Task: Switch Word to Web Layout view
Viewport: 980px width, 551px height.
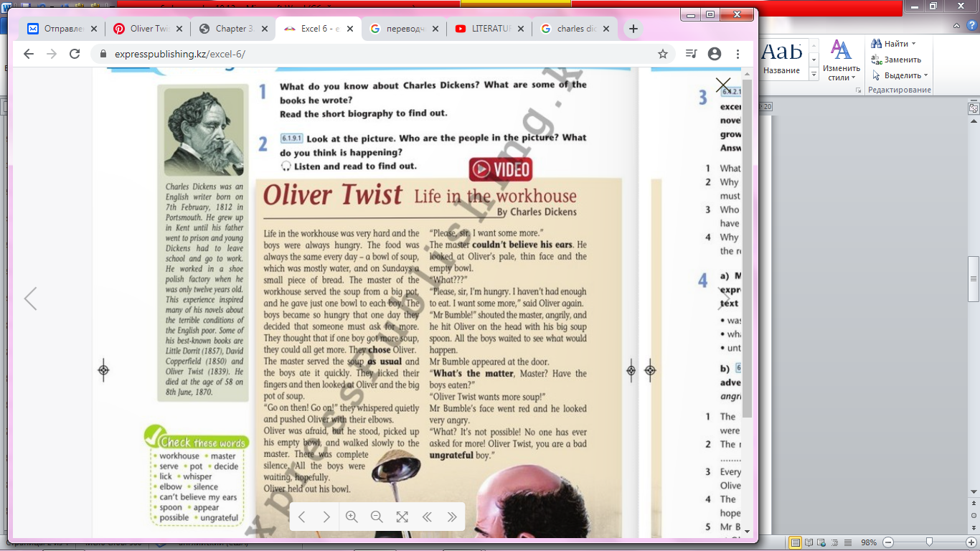Action: coord(822,542)
